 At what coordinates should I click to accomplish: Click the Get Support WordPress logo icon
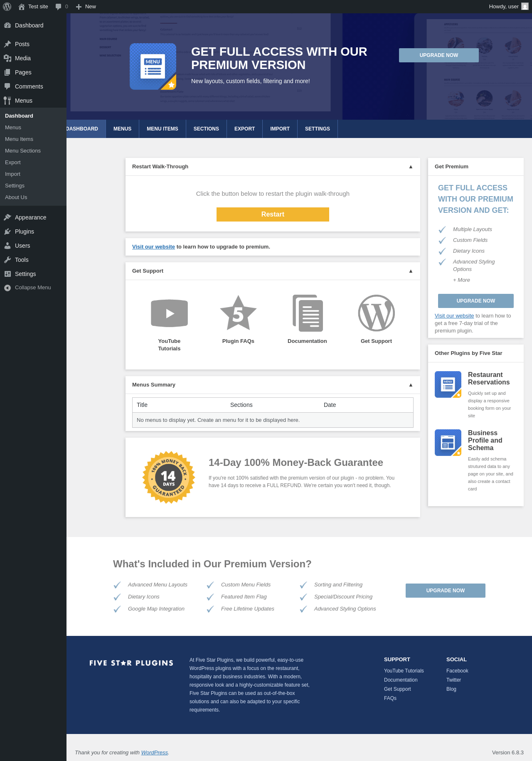tap(377, 313)
